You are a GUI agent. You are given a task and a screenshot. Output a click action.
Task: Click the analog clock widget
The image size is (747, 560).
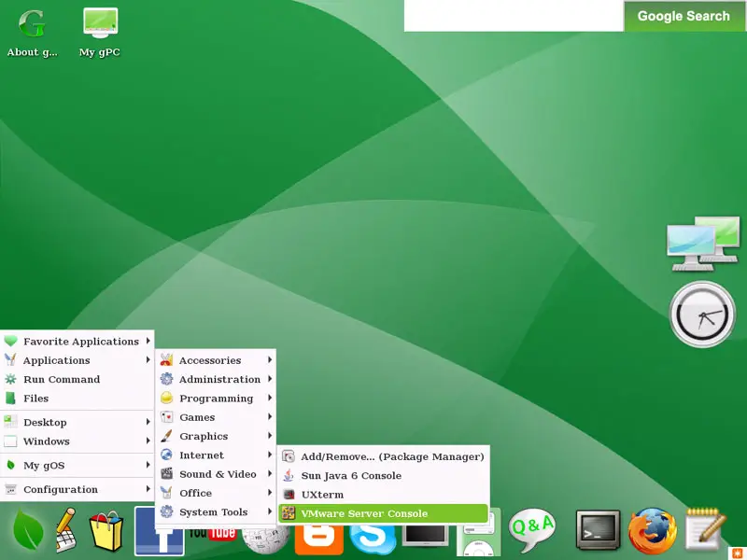pos(702,314)
